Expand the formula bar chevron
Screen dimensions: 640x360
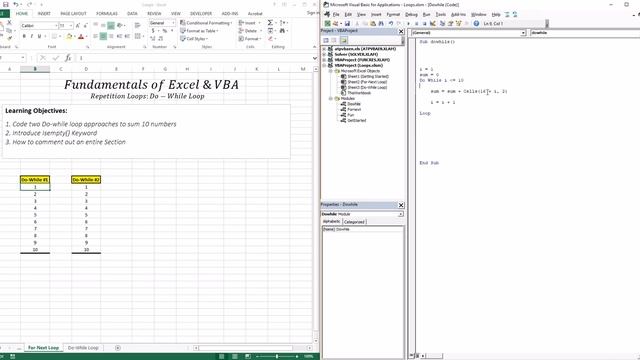tap(314, 58)
